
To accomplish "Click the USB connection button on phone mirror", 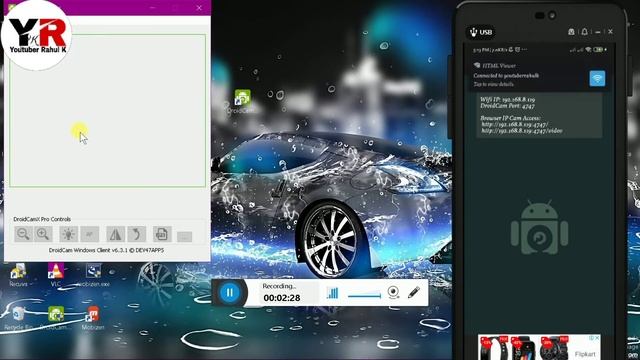I will (x=481, y=32).
